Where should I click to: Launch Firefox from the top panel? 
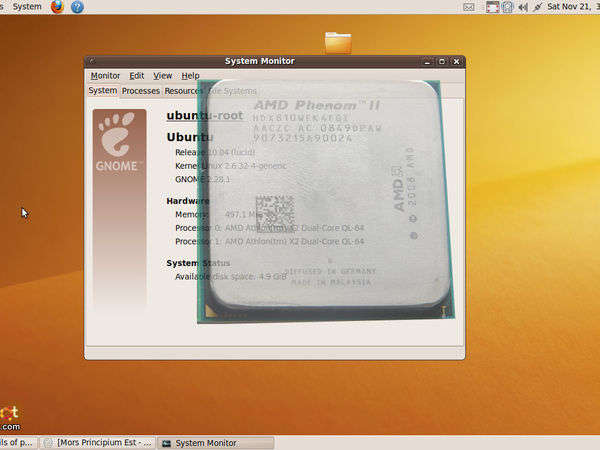(57, 7)
